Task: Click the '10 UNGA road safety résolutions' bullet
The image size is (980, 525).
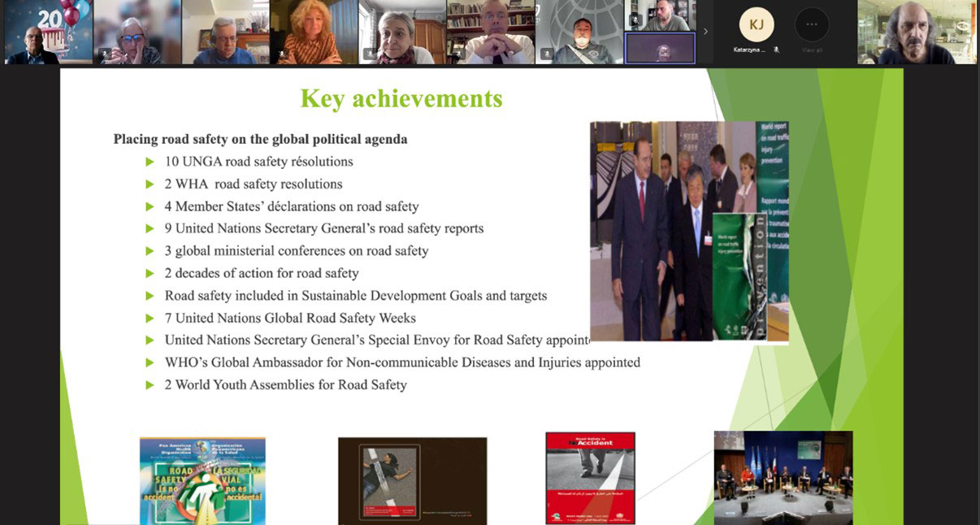Action: tap(258, 162)
